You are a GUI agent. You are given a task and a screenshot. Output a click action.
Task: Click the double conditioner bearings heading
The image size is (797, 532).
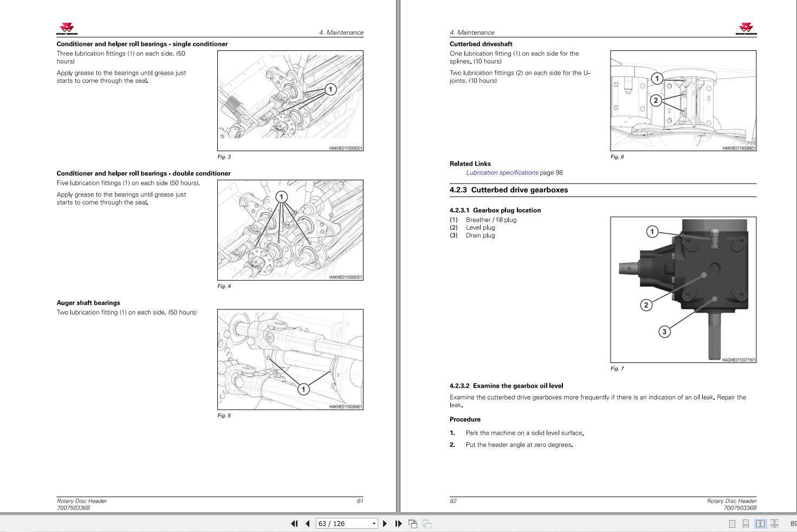click(x=144, y=173)
